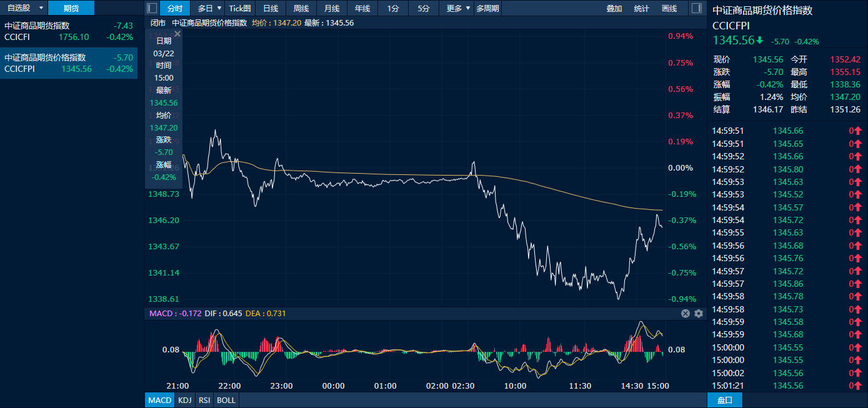The width and height of the screenshot is (868, 408).
Task: Click red up arrow in 14:59:51 tick row
Action: tap(859, 131)
